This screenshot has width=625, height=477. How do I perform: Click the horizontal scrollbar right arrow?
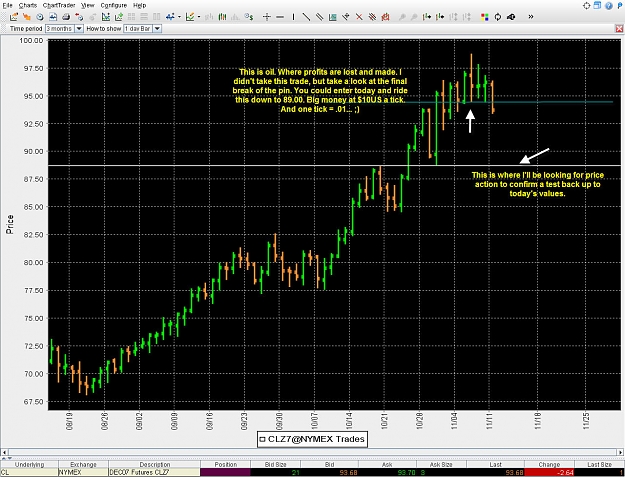point(620,452)
